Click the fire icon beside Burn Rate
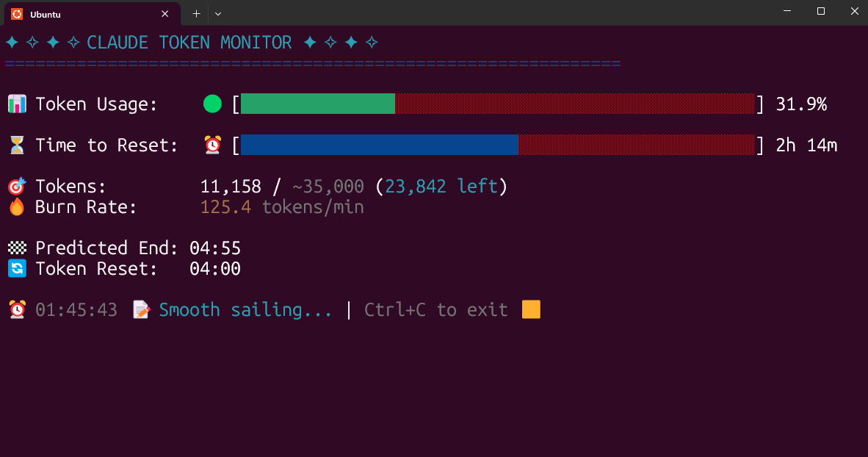The height and width of the screenshot is (457, 868). [x=16, y=207]
